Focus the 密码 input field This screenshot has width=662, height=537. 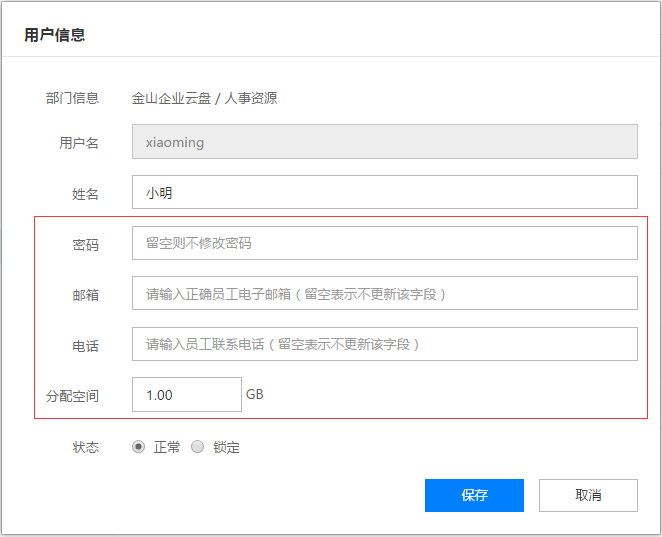(x=384, y=243)
